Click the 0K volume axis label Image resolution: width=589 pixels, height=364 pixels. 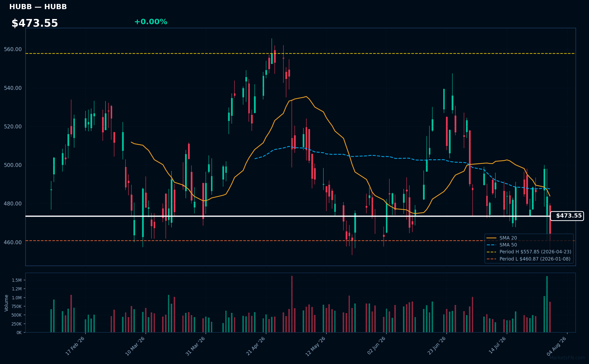(x=19, y=333)
